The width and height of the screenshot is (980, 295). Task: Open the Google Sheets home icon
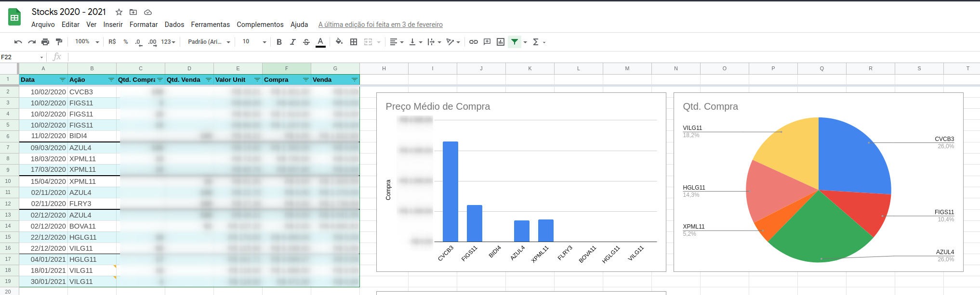coord(14,17)
